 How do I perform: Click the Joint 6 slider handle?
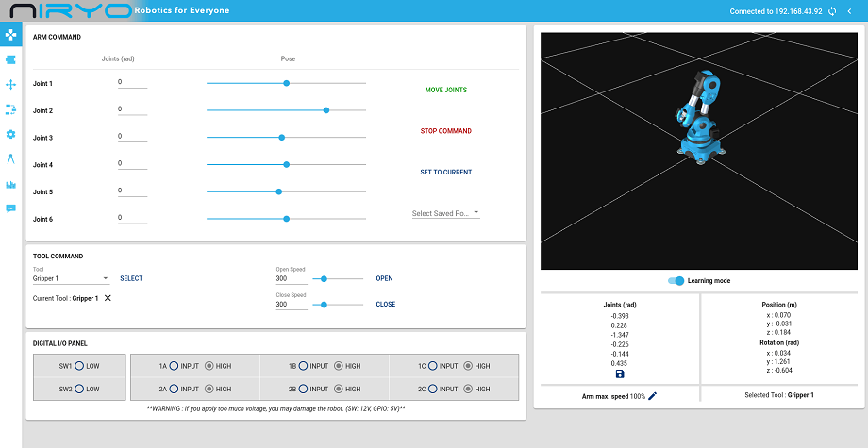286,219
